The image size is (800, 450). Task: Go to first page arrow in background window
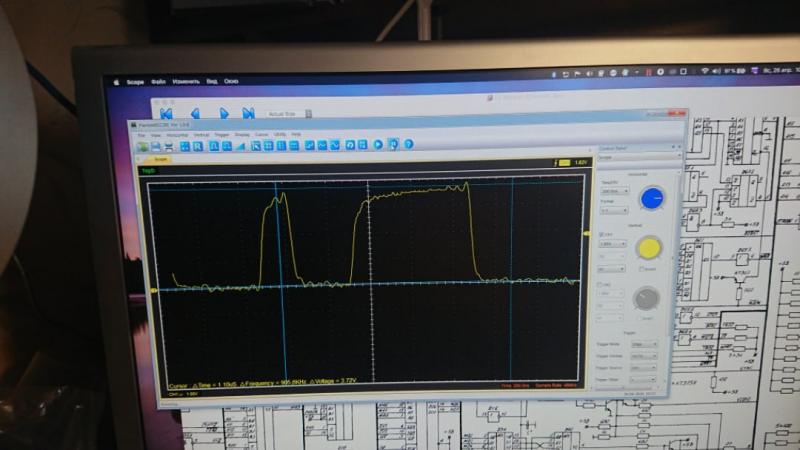167,114
